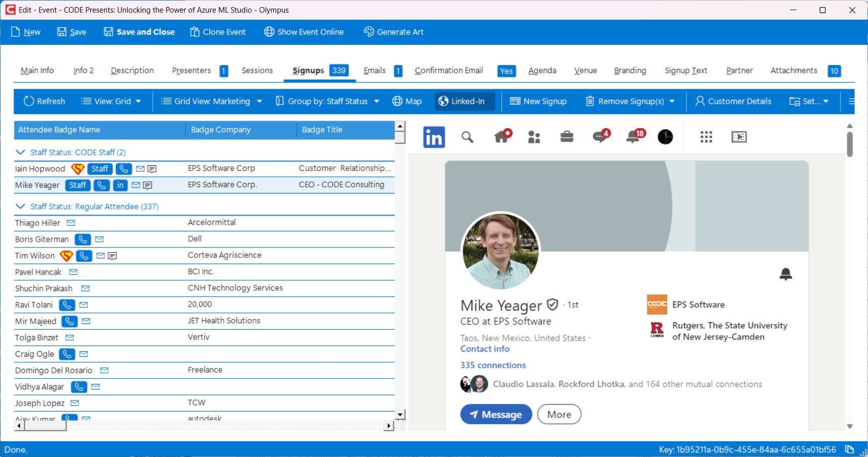This screenshot has height=457, width=868.
Task: Open Remove Signup(s) dropdown arrow
Action: pos(672,101)
